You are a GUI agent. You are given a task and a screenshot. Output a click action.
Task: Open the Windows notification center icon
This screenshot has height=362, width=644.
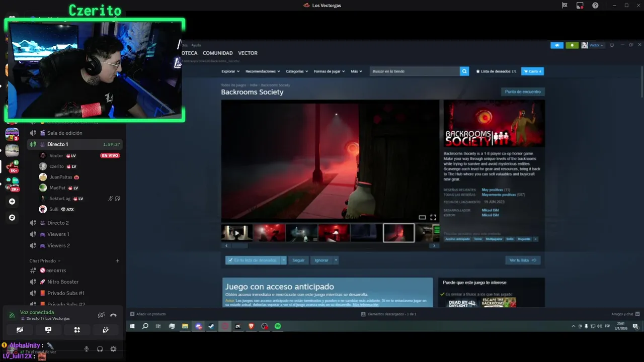636,326
